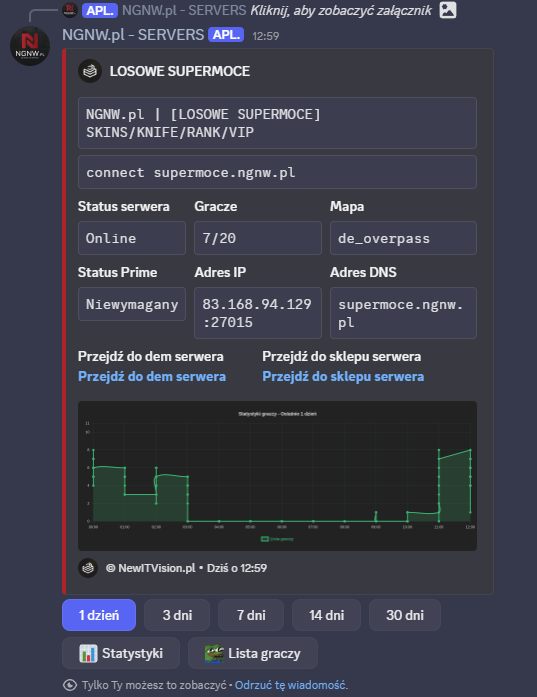Click the Pepe emoji on Lista graczy
This screenshot has width=537, height=697.
point(214,653)
